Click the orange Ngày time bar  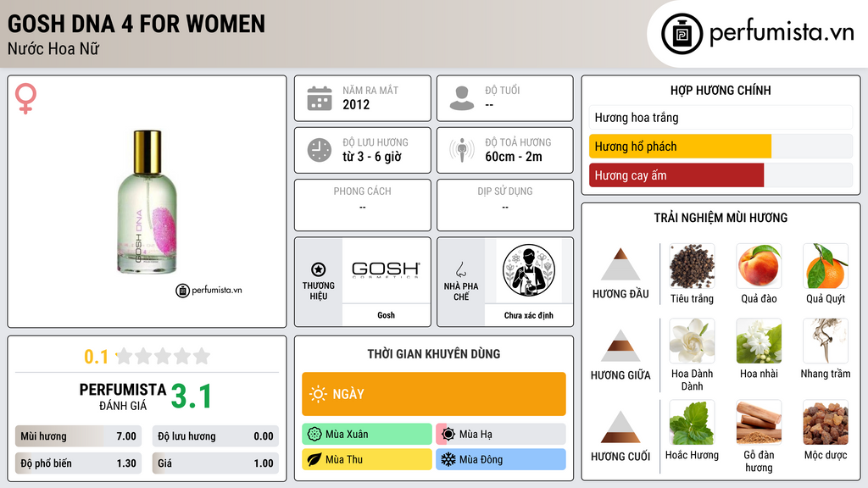coord(434,394)
